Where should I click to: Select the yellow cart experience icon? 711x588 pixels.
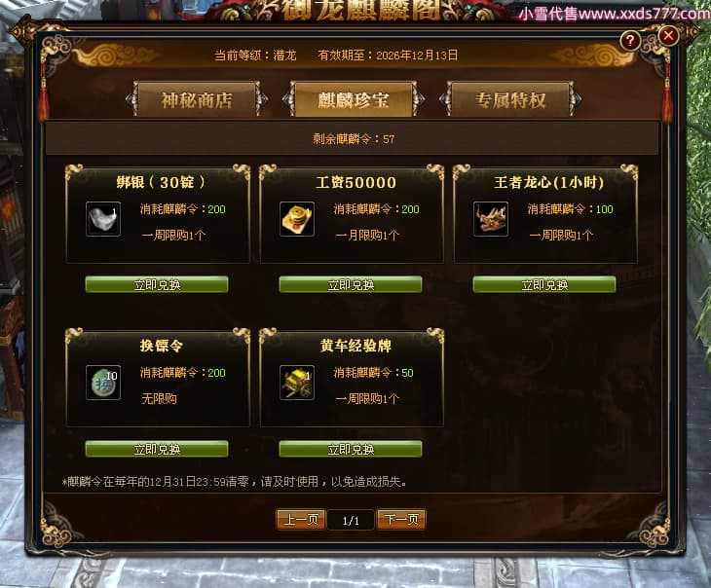coord(297,383)
